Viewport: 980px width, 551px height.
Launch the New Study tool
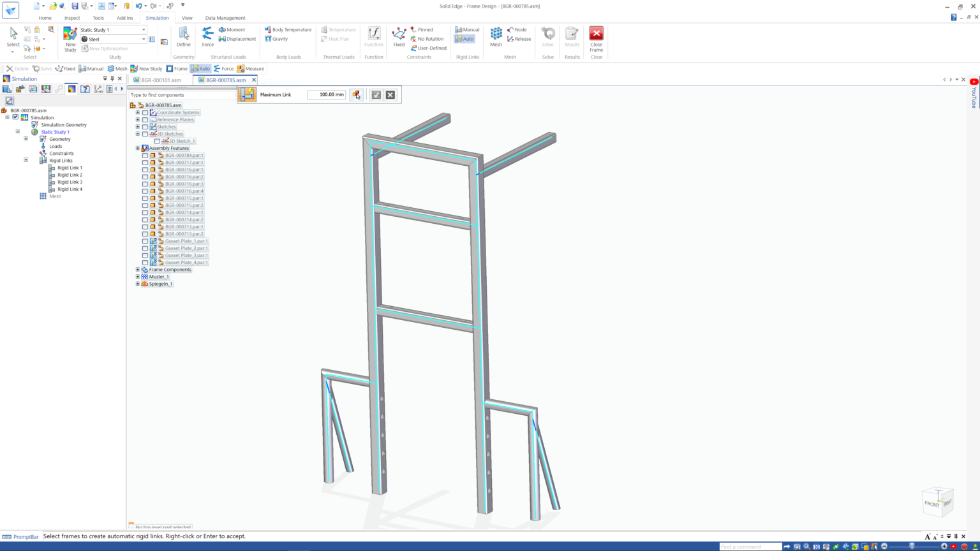[70, 37]
